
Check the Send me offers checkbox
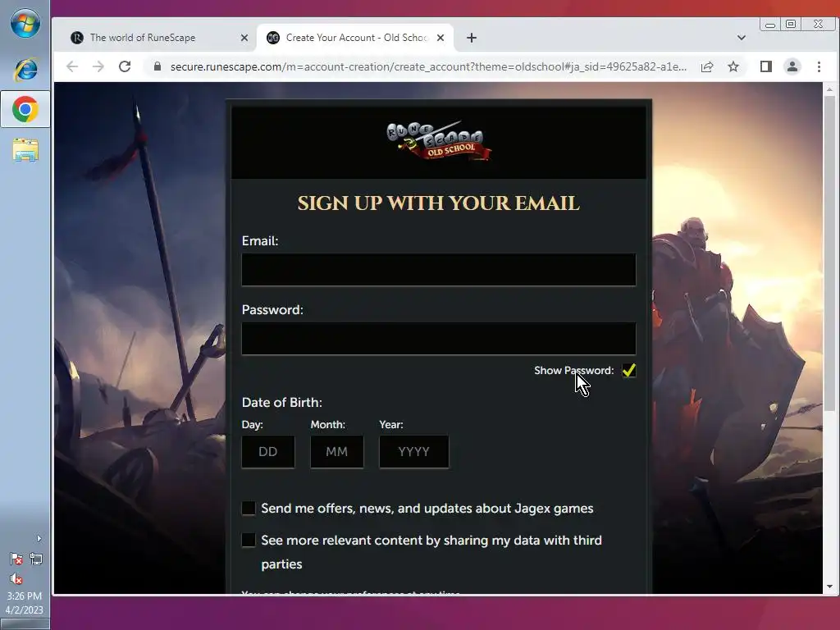click(249, 508)
